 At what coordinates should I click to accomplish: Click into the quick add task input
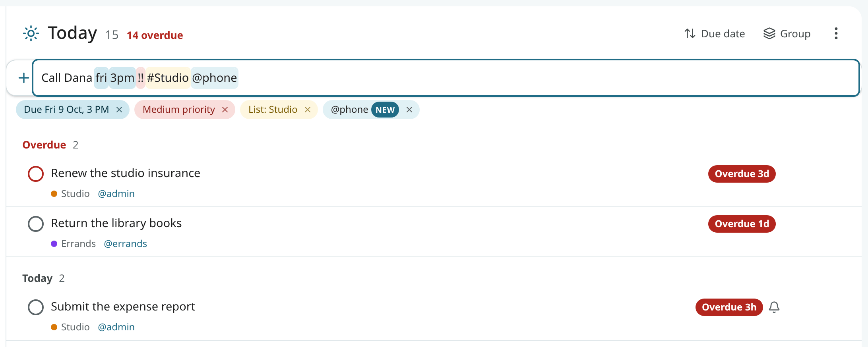tap(446, 78)
